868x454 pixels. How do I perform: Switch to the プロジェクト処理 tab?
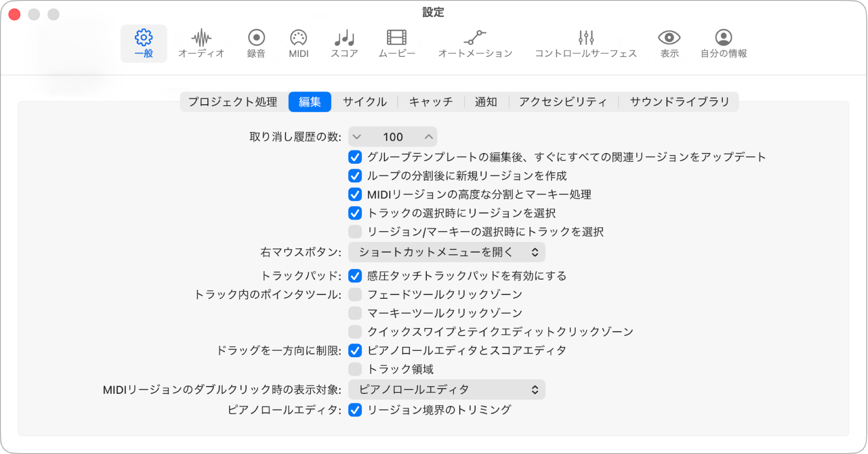(233, 102)
